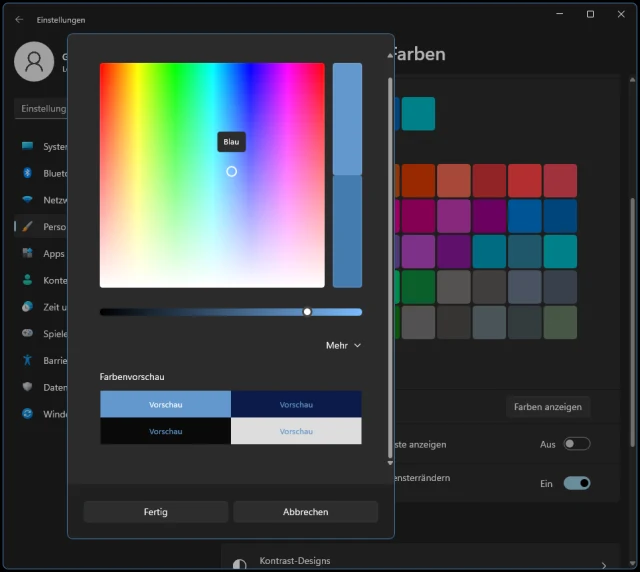Click the back arrow in title bar
This screenshot has width=640, height=572.
click(19, 18)
